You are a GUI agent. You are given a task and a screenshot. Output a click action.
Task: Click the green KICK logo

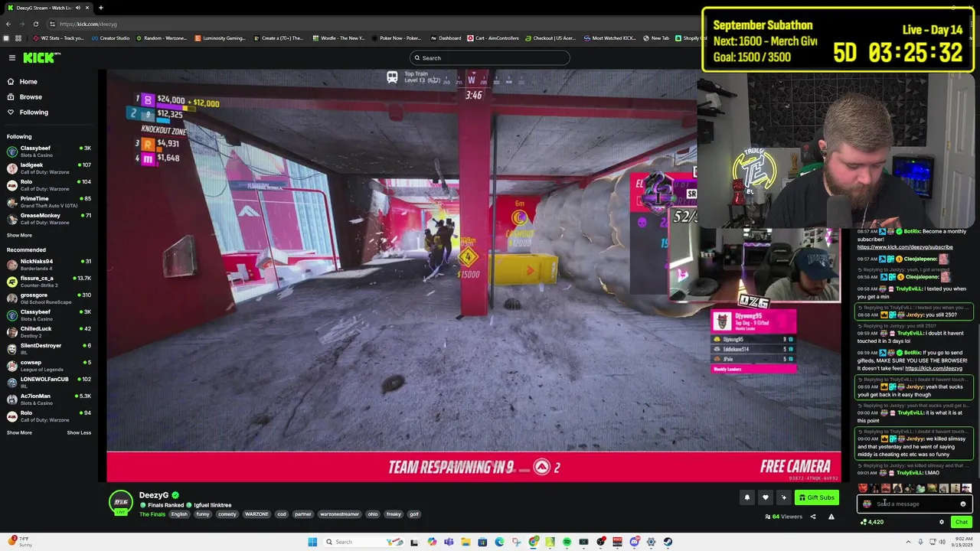(40, 57)
